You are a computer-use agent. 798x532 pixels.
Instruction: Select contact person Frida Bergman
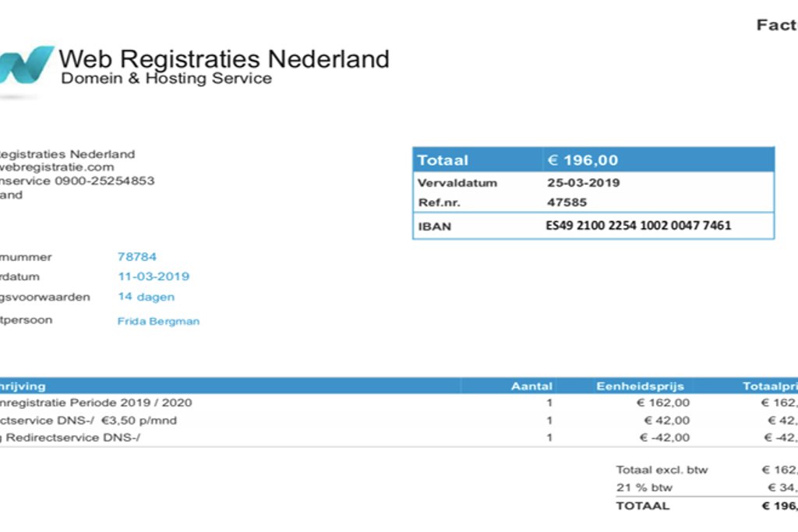158,321
